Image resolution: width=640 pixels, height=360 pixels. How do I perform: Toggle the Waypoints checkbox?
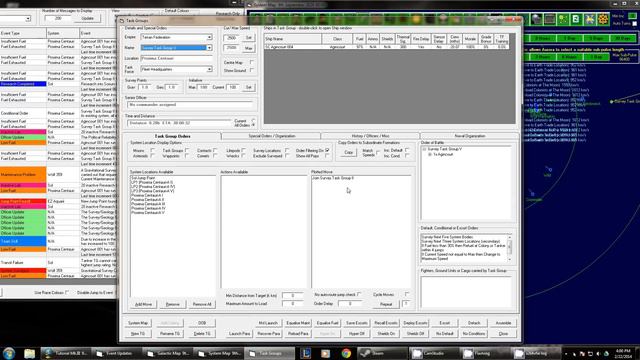(187, 156)
